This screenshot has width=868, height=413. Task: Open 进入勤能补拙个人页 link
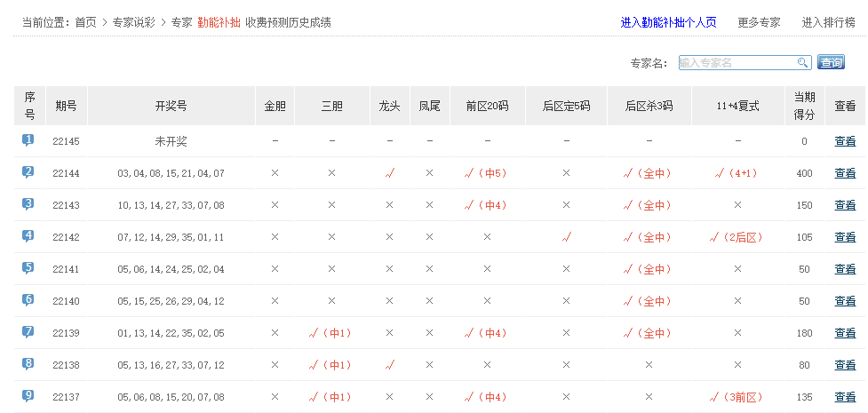(x=668, y=22)
